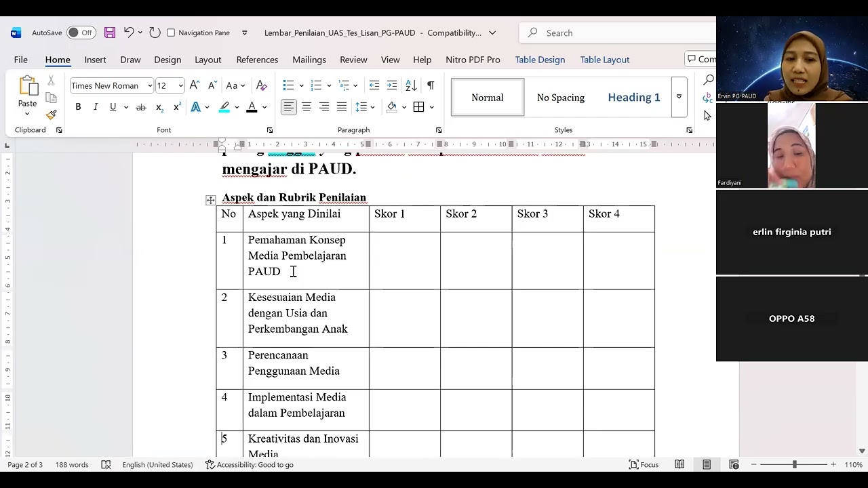868x488 pixels.
Task: Open the Table Design tab
Action: tap(540, 60)
